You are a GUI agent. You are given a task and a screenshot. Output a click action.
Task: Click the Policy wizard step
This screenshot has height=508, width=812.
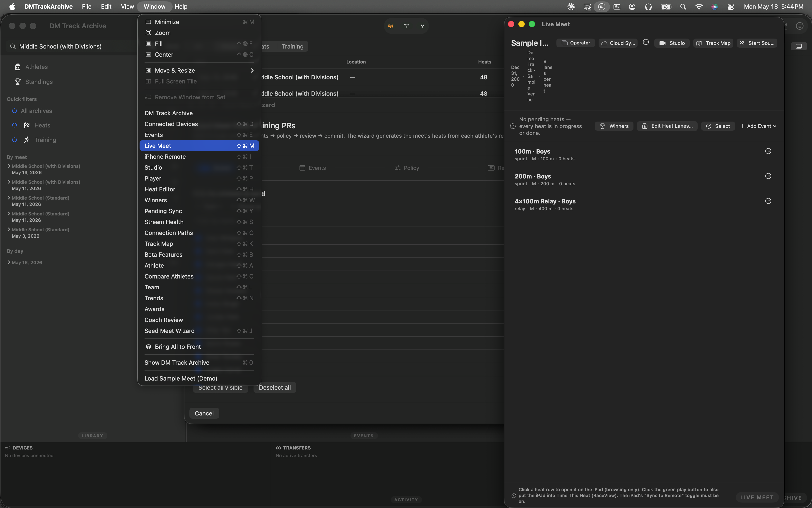coord(407,168)
